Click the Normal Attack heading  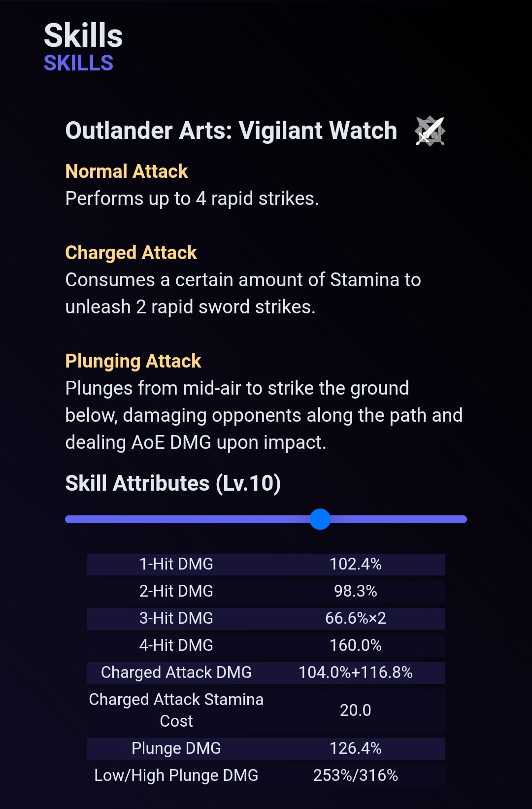127,171
